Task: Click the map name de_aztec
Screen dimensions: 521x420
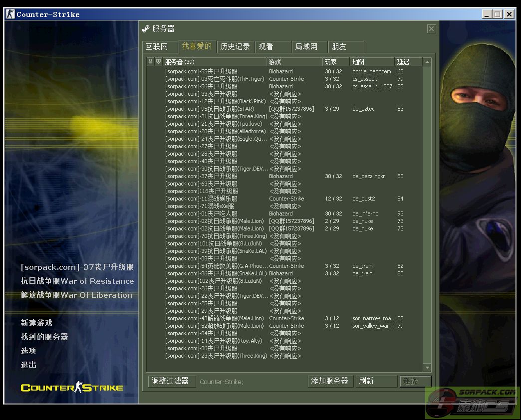Action: 363,109
